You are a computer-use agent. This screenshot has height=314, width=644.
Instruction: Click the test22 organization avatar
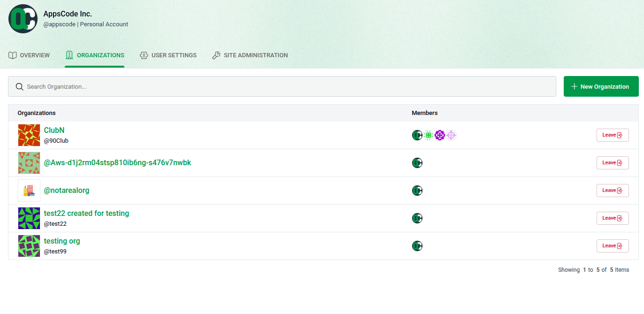pos(29,218)
